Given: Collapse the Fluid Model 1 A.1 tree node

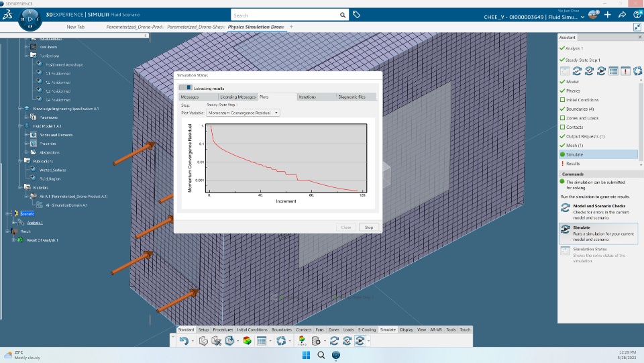Looking at the screenshot, I should [20, 126].
